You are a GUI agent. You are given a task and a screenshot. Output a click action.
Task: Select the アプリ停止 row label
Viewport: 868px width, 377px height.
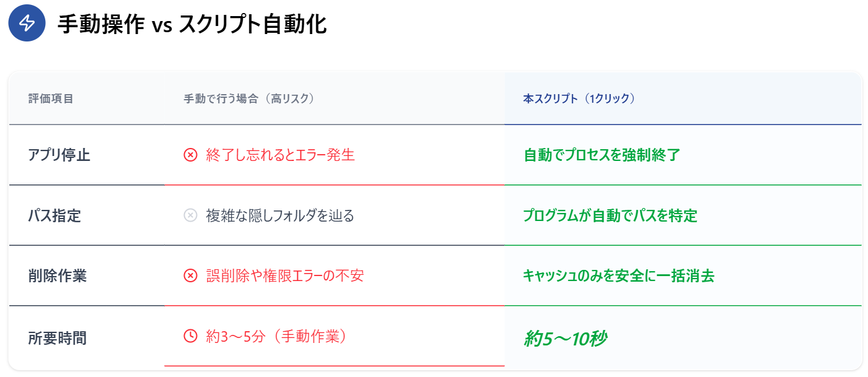[x=59, y=155]
